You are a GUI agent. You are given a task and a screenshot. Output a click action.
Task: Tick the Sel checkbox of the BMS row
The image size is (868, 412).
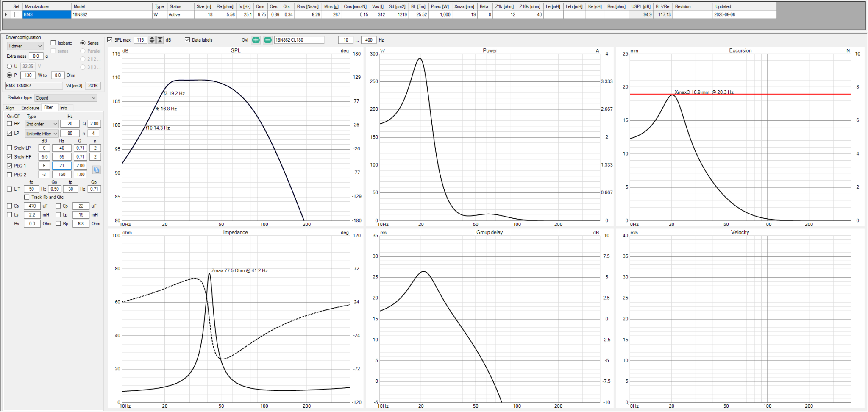pos(17,14)
